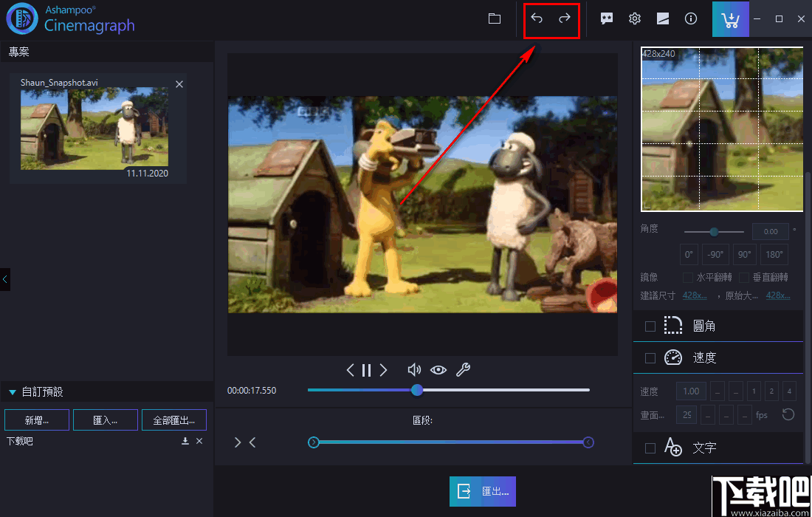Toggle preview with the eye icon
This screenshot has height=517, width=812.
438,370
